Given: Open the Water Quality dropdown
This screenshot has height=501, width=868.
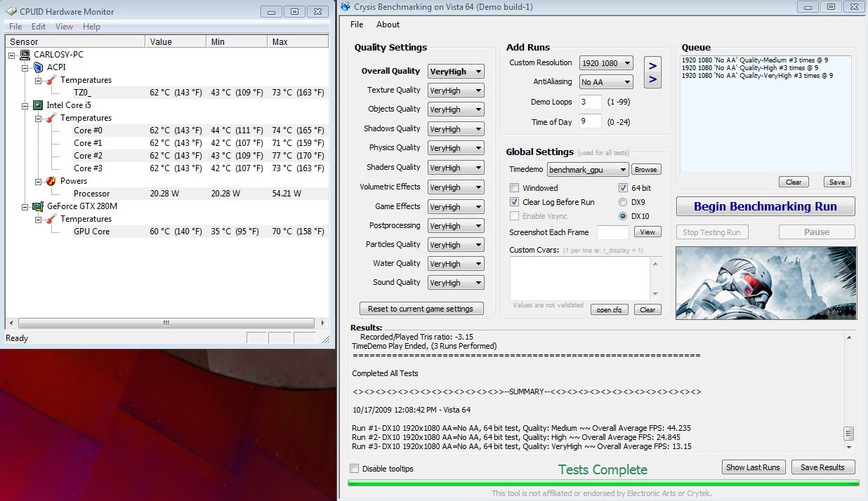Looking at the screenshot, I should tap(456, 264).
